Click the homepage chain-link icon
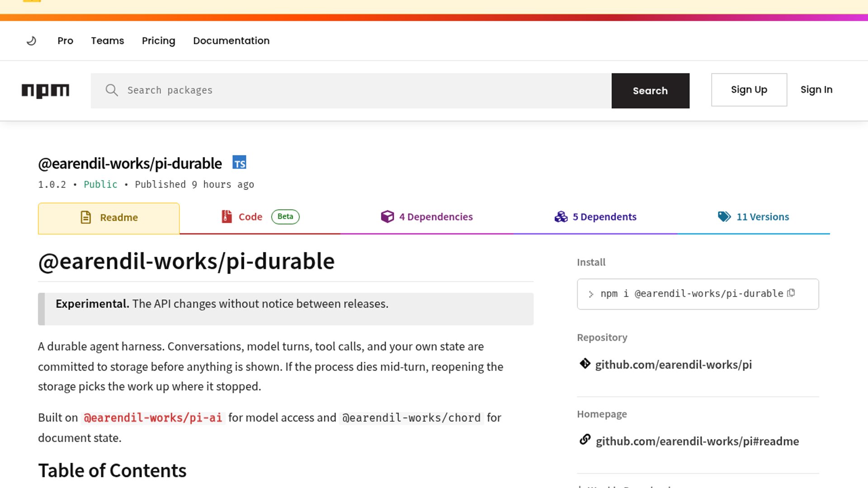868x488 pixels. [x=585, y=439]
